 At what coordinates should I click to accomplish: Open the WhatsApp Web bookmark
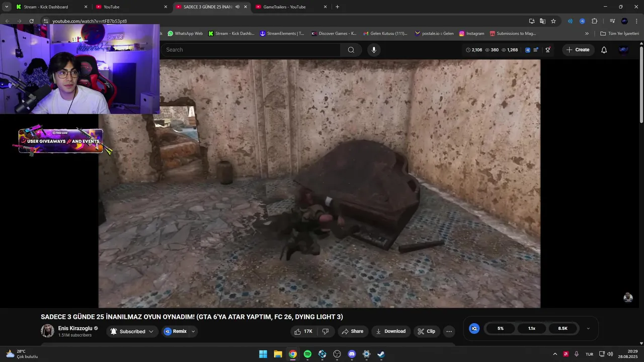pos(185,34)
